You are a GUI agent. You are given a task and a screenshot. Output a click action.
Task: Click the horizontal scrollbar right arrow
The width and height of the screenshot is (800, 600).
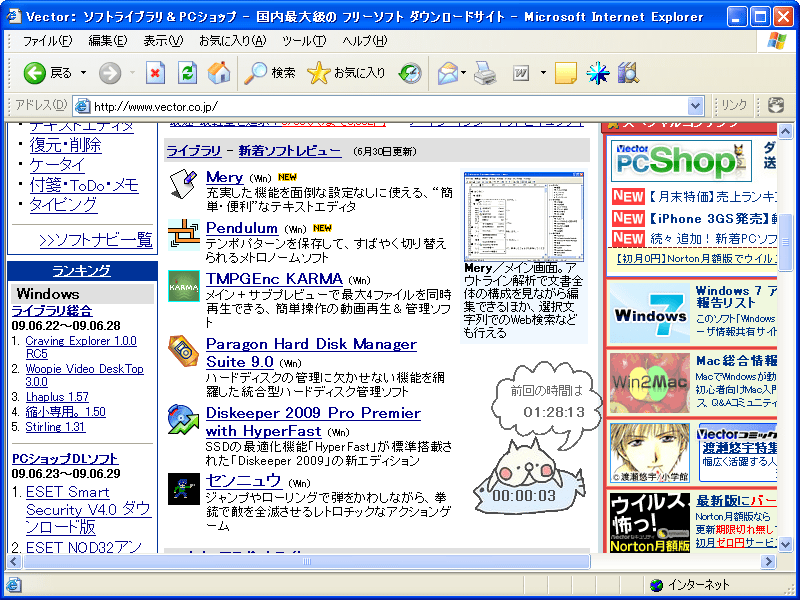pos(768,562)
